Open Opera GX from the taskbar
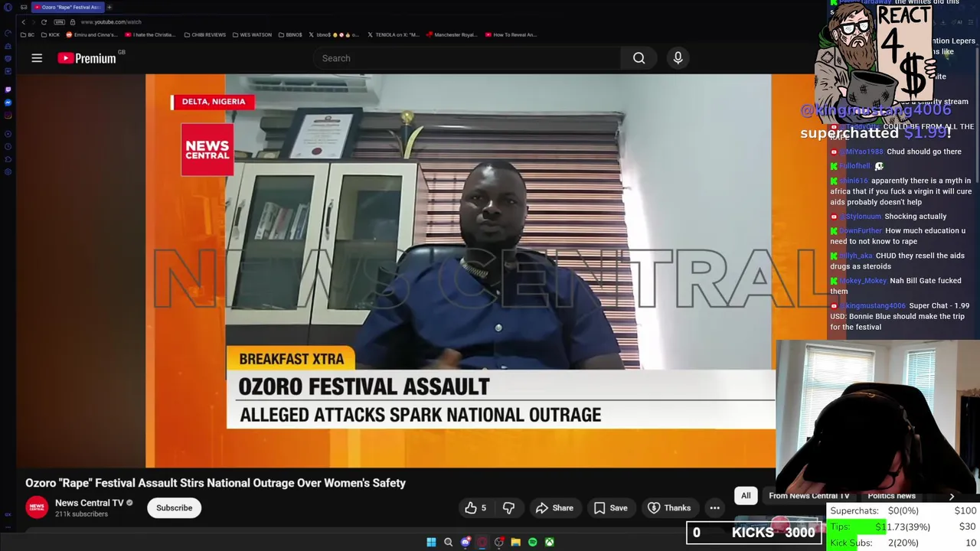This screenshot has width=980, height=551. tap(482, 542)
